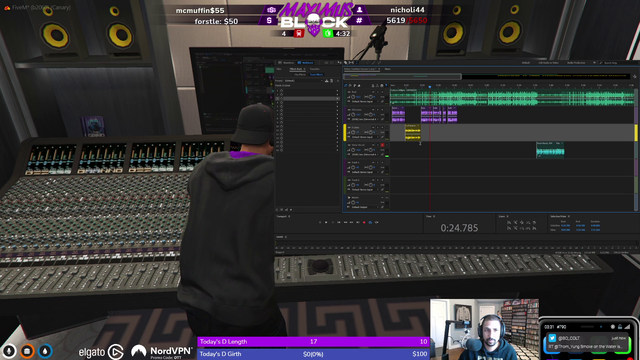Toggle the blue Loop Playback button

coord(370,222)
